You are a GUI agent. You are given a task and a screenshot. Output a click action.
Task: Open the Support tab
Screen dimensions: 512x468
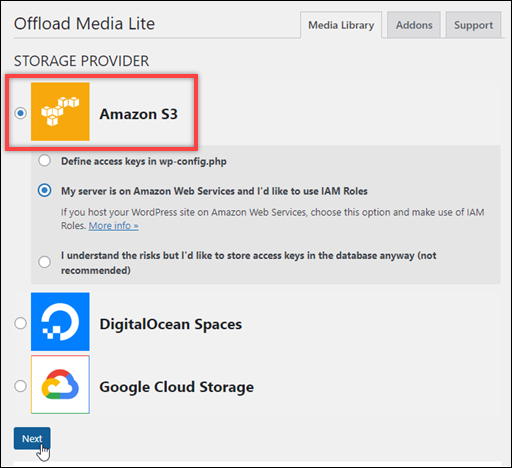click(x=473, y=25)
